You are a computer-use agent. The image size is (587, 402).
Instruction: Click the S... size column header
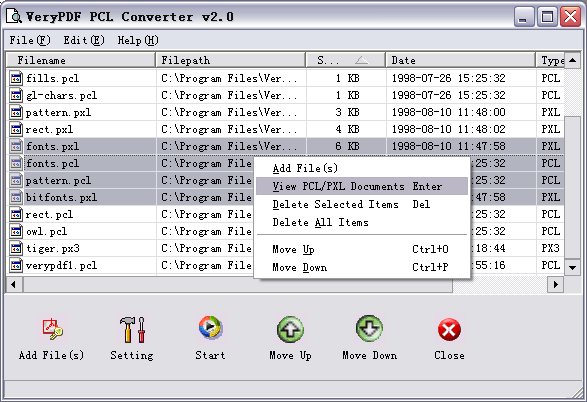(346, 60)
